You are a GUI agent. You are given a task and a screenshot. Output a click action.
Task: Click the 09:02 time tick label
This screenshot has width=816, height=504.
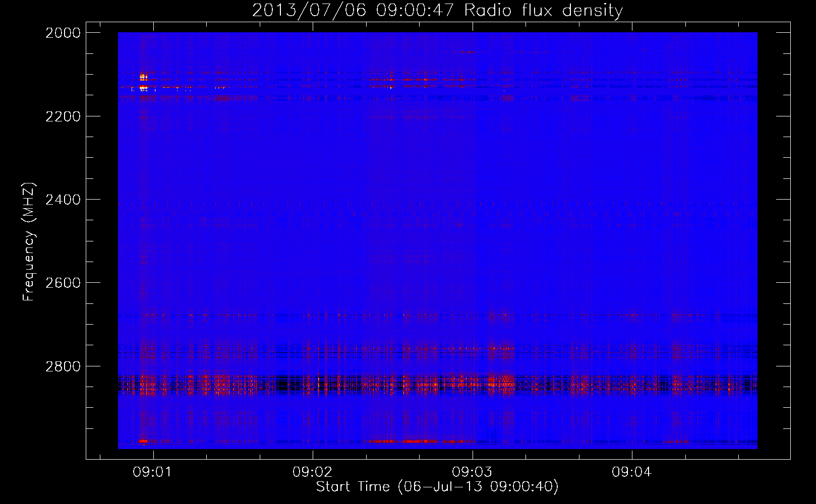coord(312,472)
